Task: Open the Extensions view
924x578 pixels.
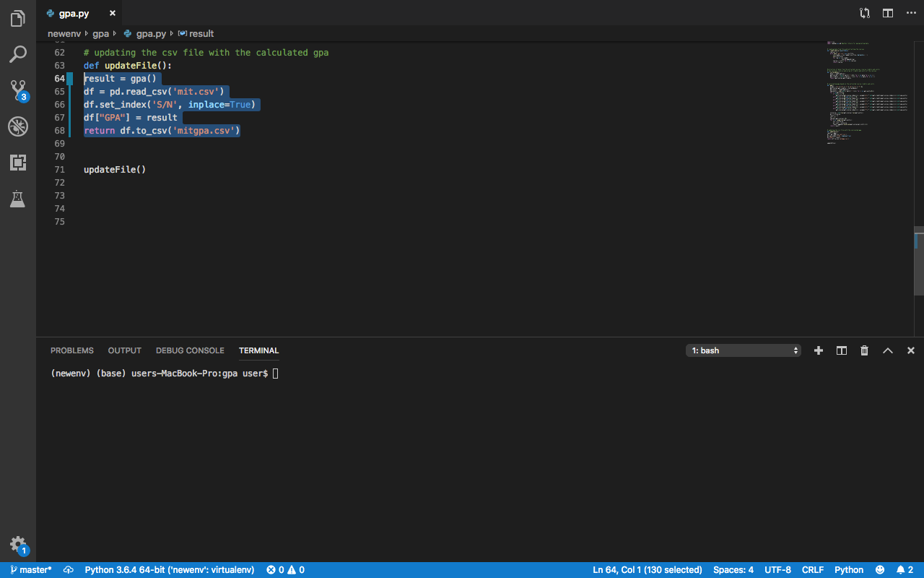Action: coord(18,163)
